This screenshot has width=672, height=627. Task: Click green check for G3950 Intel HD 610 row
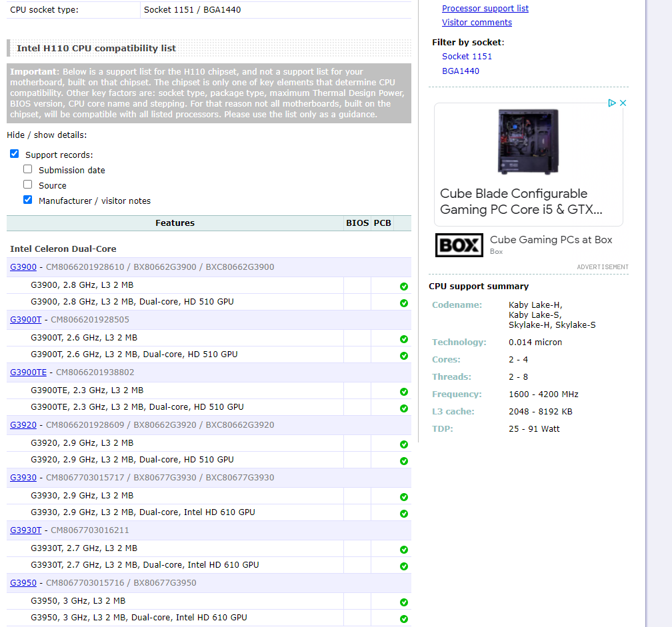403,619
